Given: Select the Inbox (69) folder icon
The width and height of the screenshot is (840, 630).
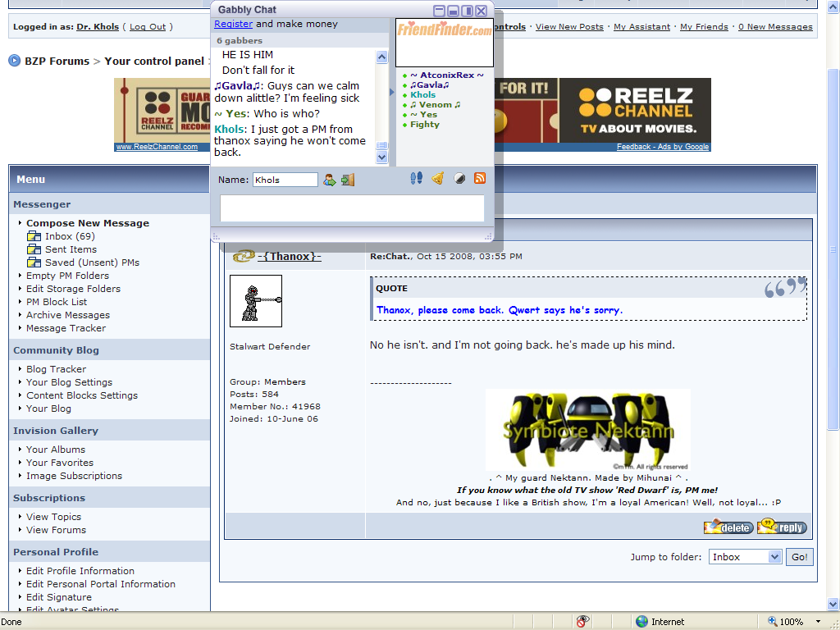Looking at the screenshot, I should click(x=34, y=236).
